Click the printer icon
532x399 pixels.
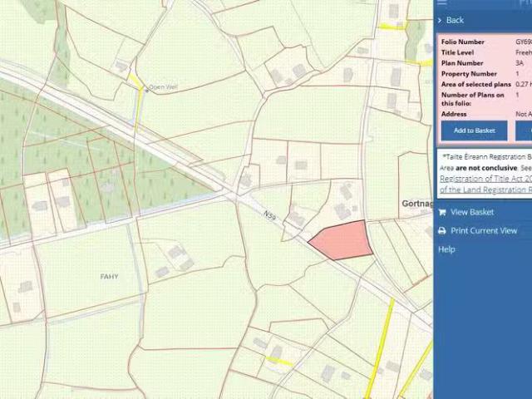pyautogui.click(x=441, y=231)
